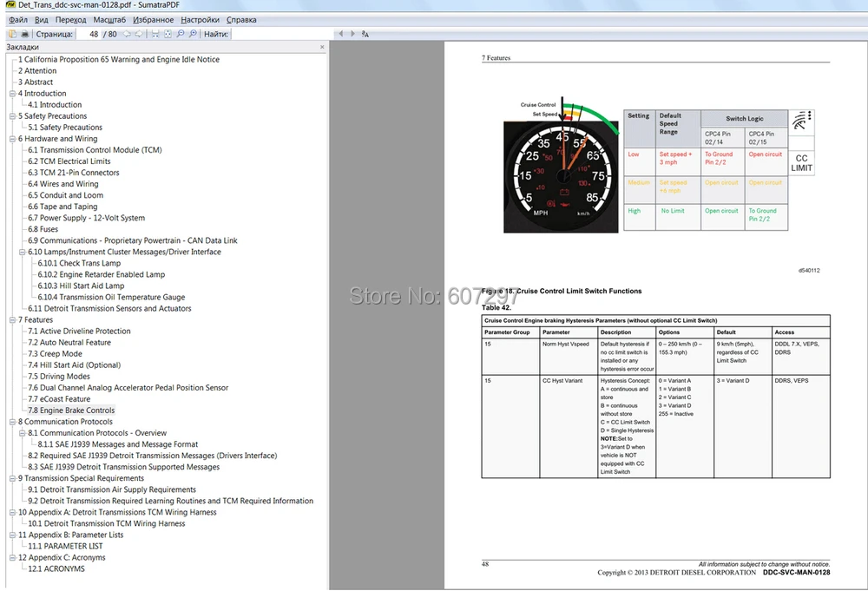Click the SumatraPDF title bar app icon

[10, 5]
